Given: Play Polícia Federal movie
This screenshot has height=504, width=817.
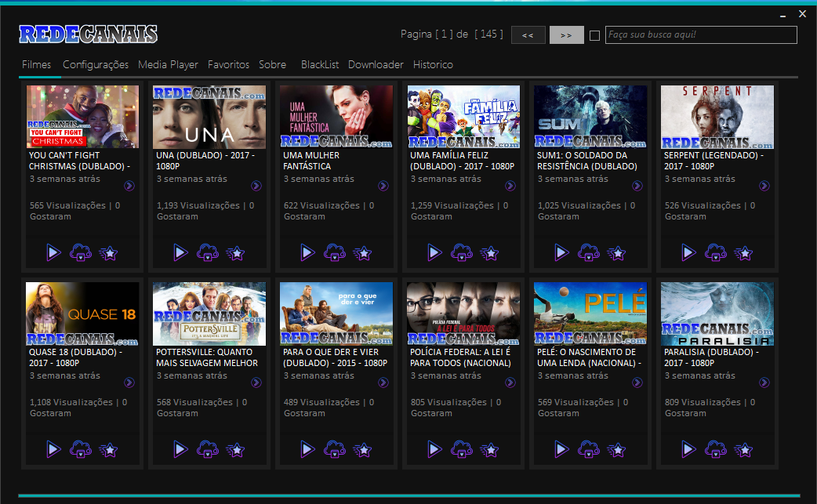Looking at the screenshot, I should (x=434, y=449).
